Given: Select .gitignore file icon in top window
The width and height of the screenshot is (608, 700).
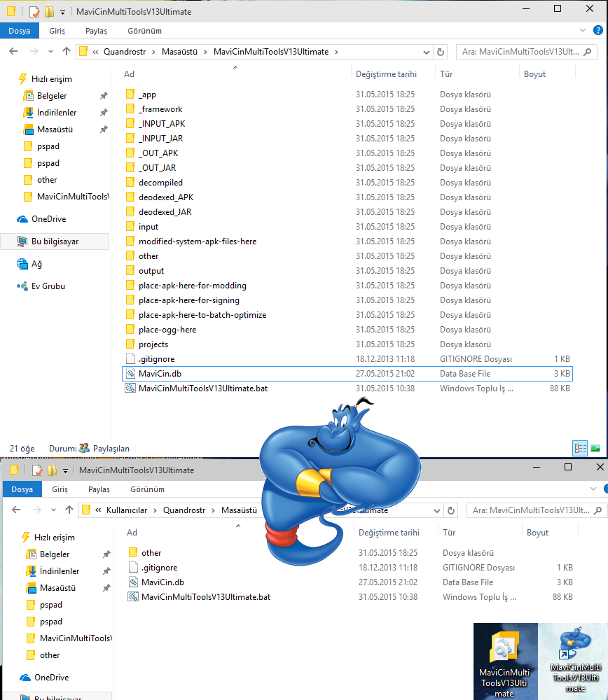Looking at the screenshot, I should point(130,359).
